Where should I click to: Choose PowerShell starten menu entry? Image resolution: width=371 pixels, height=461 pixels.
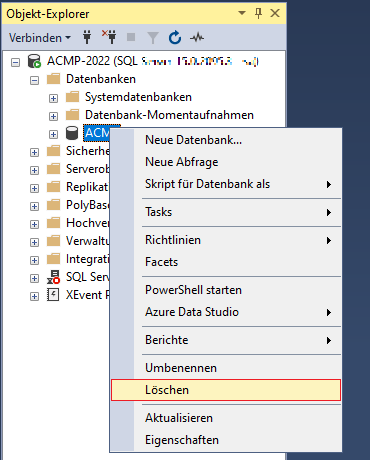click(x=226, y=290)
